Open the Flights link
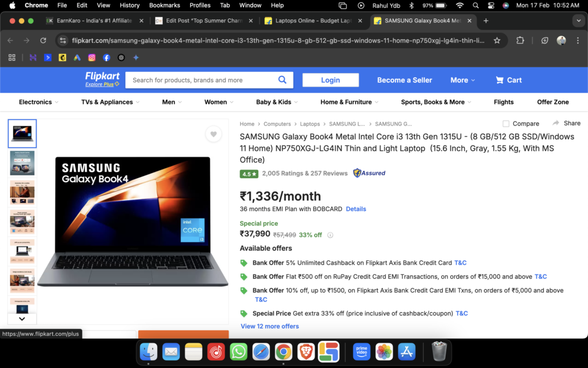Image resolution: width=588 pixels, height=368 pixels. (x=504, y=102)
